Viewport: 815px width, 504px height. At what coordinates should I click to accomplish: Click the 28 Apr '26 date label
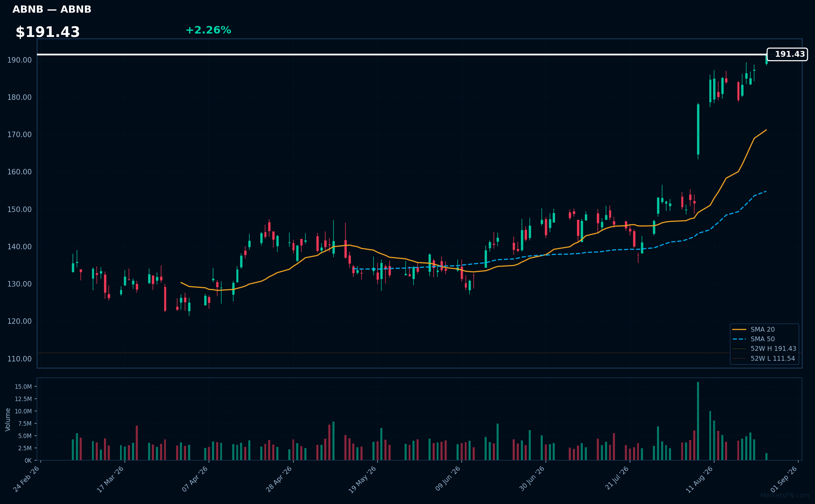tap(279, 479)
